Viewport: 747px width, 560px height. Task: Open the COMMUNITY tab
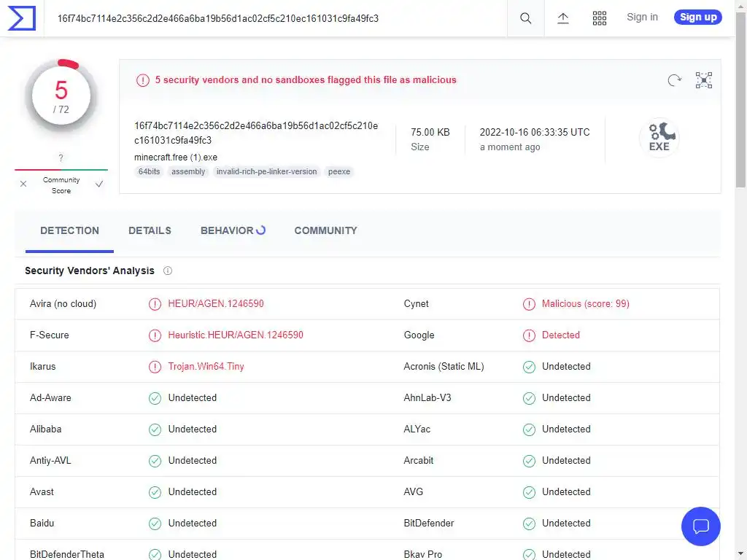point(326,230)
